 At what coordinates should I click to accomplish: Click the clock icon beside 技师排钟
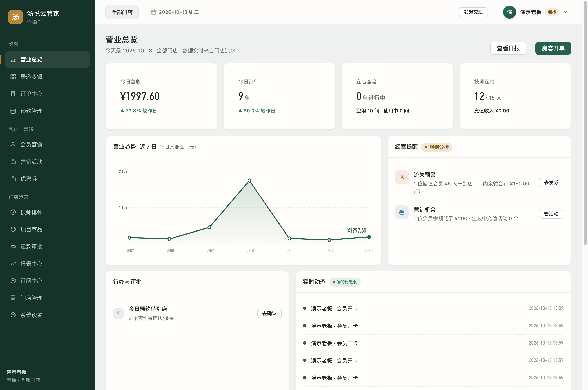[x=13, y=212]
